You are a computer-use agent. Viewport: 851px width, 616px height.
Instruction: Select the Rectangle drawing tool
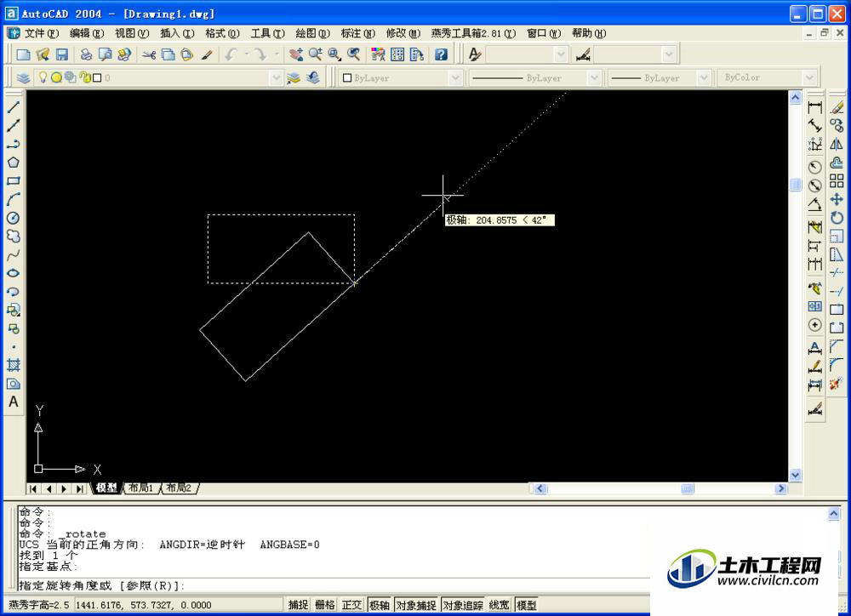[14, 180]
